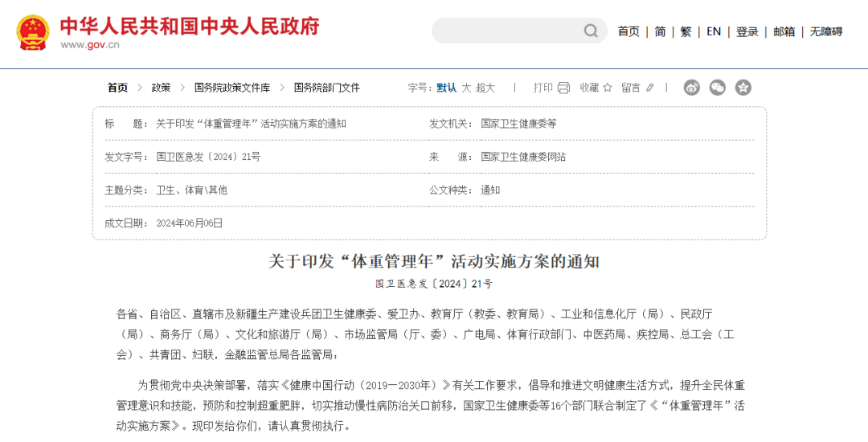Click the table value 国卫医急发〔2024〕21号
Image resolution: width=868 pixels, height=442 pixels.
208,157
